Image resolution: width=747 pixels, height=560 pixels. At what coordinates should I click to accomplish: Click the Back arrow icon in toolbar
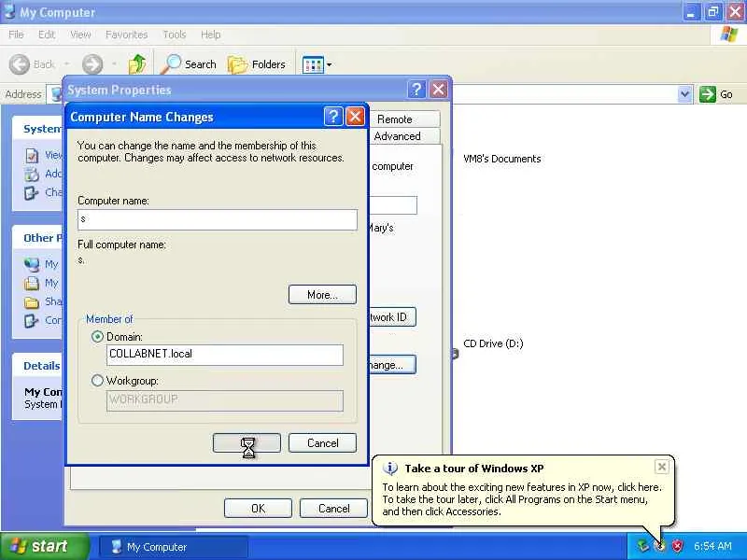[20, 64]
